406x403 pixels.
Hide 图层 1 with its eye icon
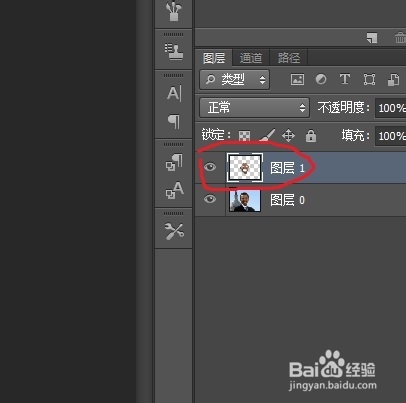[x=210, y=167]
